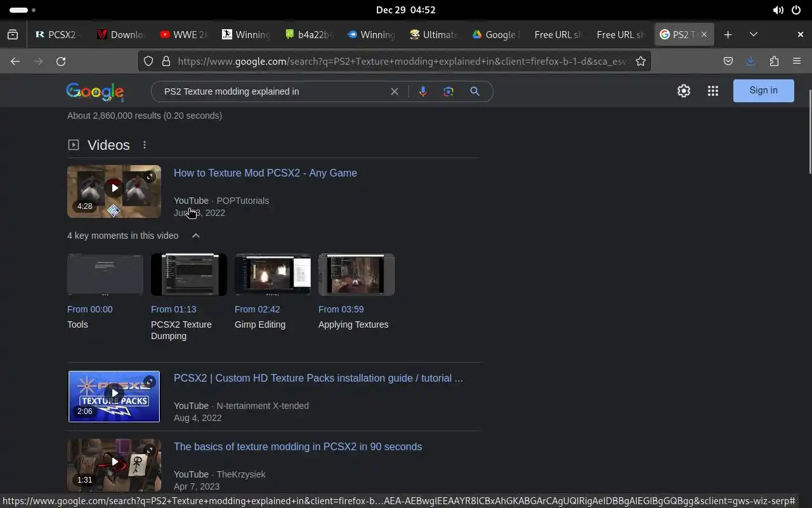Open the clock showing Dec 29 04:52

[405, 10]
